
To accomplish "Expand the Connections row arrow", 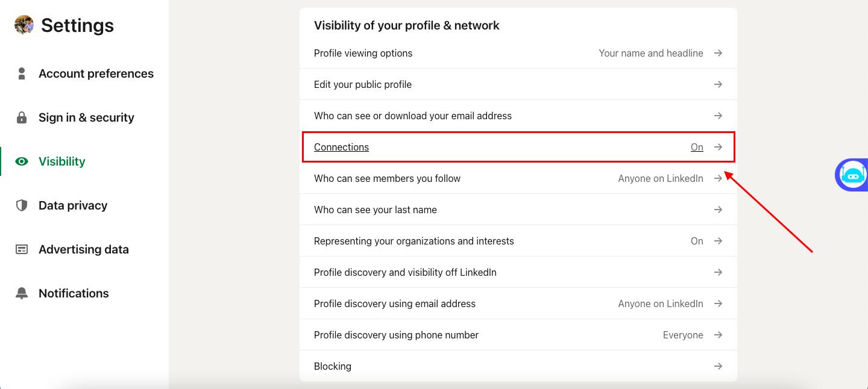I will tap(718, 146).
